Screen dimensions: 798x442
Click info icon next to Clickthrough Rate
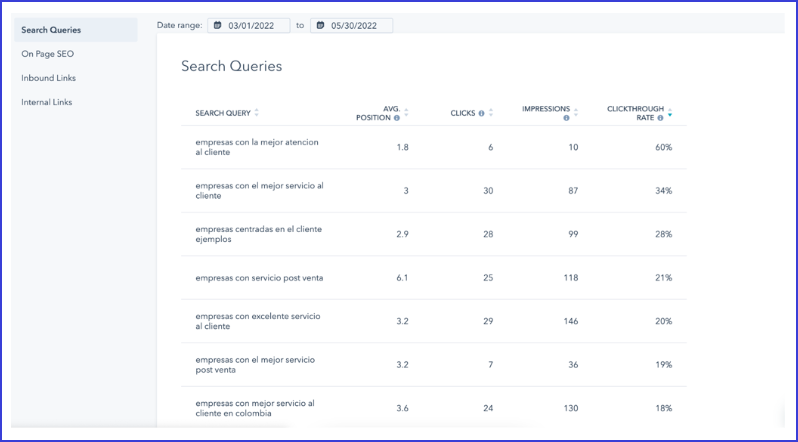click(x=660, y=118)
